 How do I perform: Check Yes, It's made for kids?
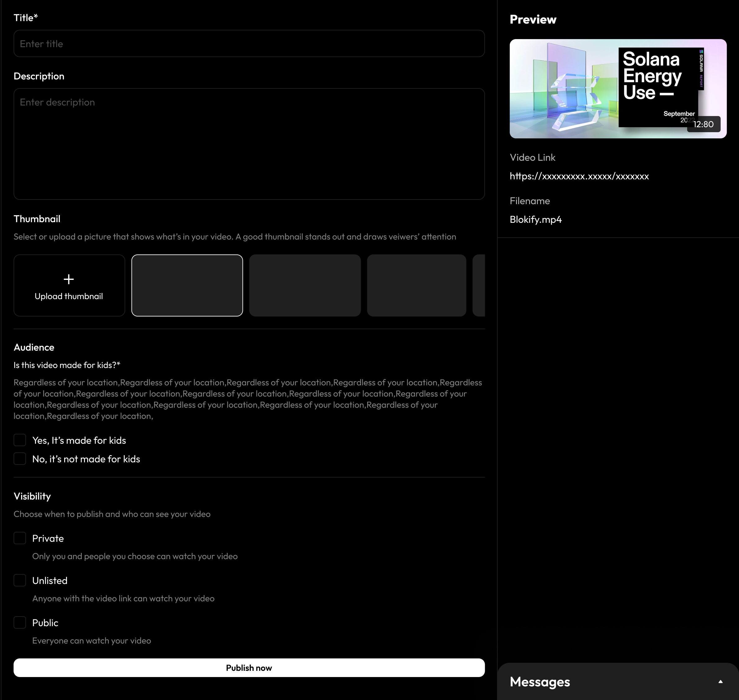pos(20,440)
